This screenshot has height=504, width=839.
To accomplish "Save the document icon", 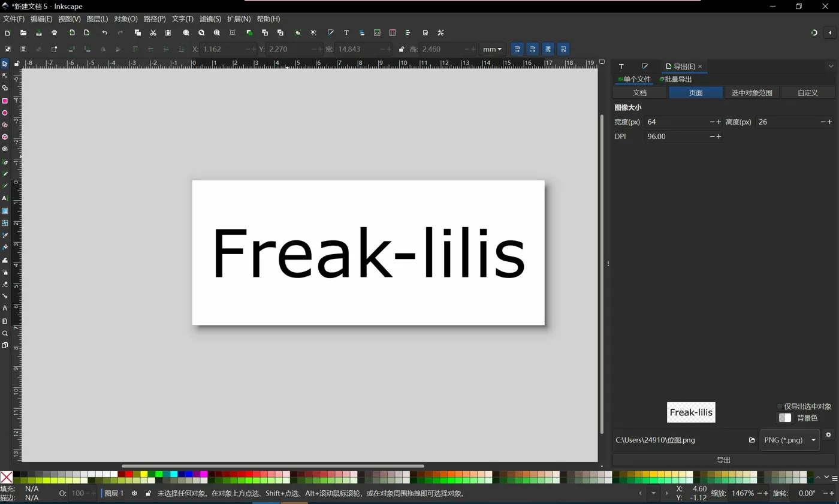I will pyautogui.click(x=39, y=32).
